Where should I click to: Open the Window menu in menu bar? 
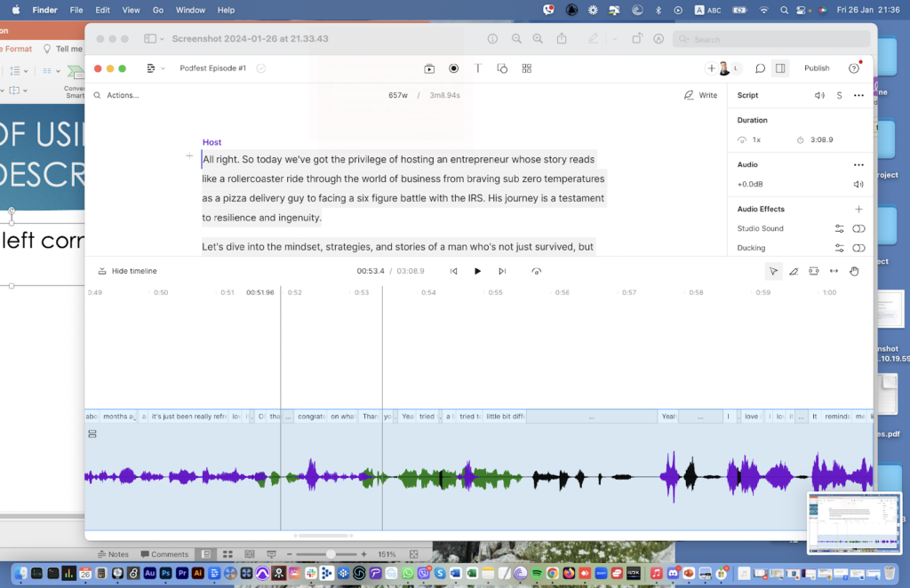(x=190, y=10)
